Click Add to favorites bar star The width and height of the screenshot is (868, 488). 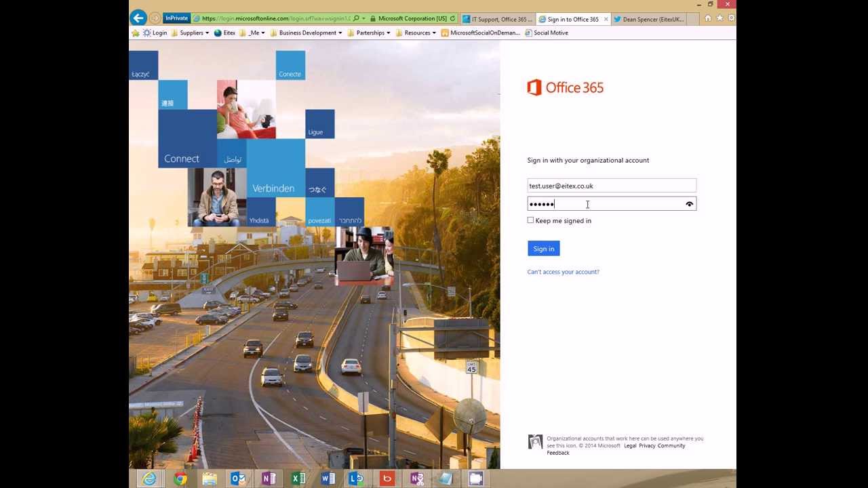click(136, 33)
